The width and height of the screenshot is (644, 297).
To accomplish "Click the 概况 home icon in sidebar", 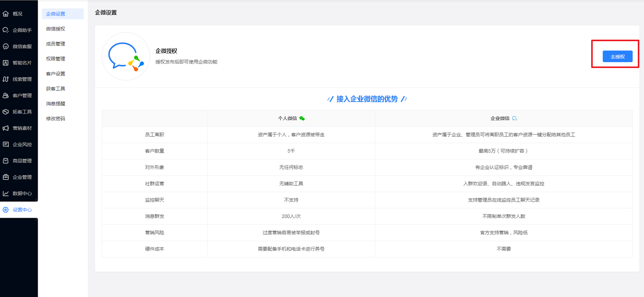I will click(6, 14).
